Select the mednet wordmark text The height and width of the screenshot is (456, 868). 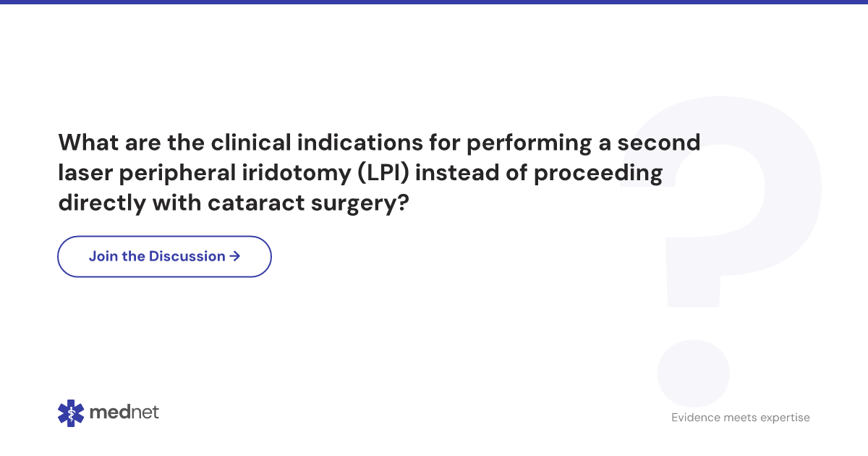click(x=124, y=413)
